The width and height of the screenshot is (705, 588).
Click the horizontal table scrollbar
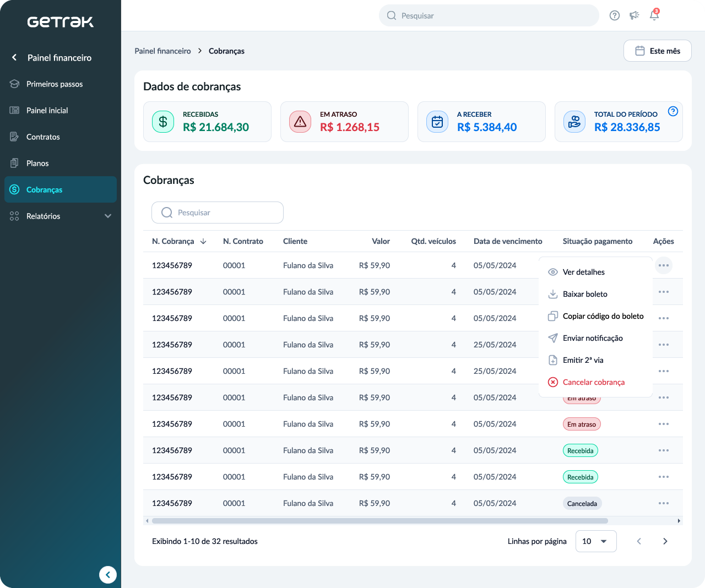point(379,521)
